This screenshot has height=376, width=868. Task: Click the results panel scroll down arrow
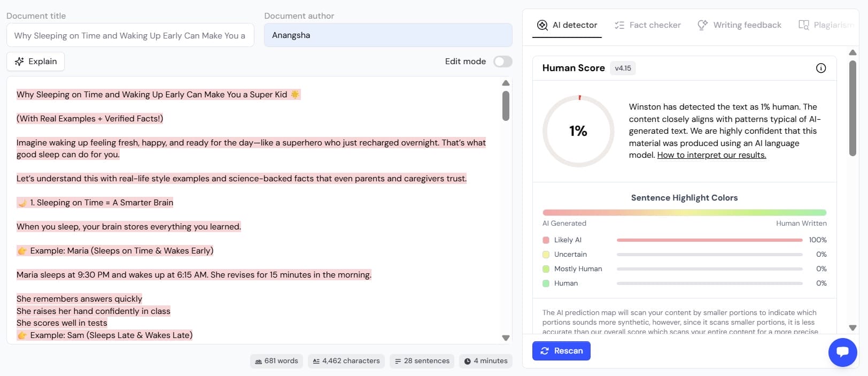tap(852, 328)
